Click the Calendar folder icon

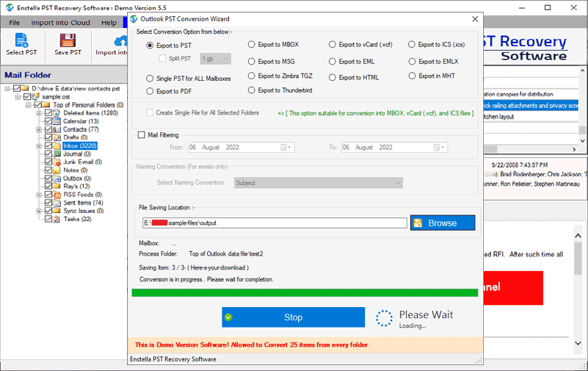pos(57,121)
